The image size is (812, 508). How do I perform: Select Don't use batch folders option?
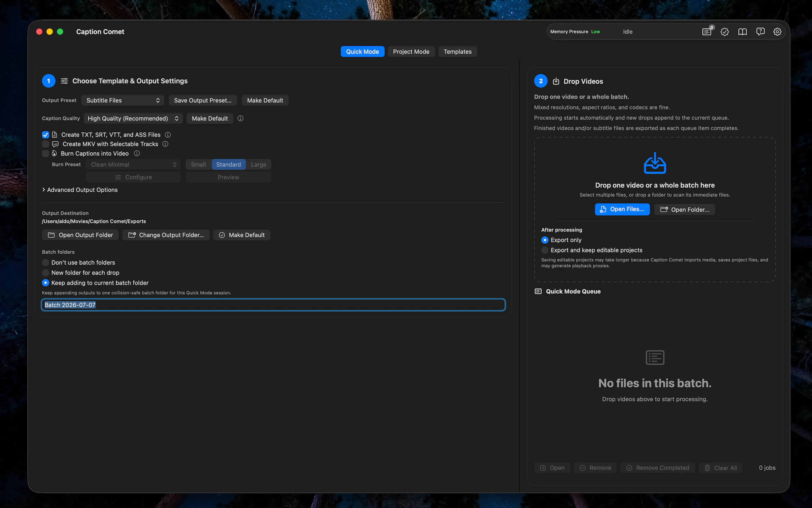(46, 262)
